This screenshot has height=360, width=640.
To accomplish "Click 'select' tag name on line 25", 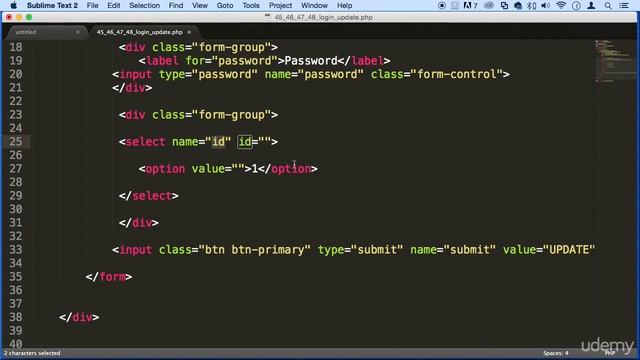I will pyautogui.click(x=145, y=142).
